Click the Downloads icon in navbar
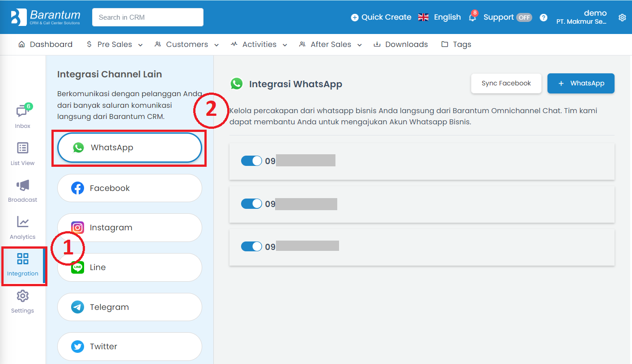 point(377,44)
